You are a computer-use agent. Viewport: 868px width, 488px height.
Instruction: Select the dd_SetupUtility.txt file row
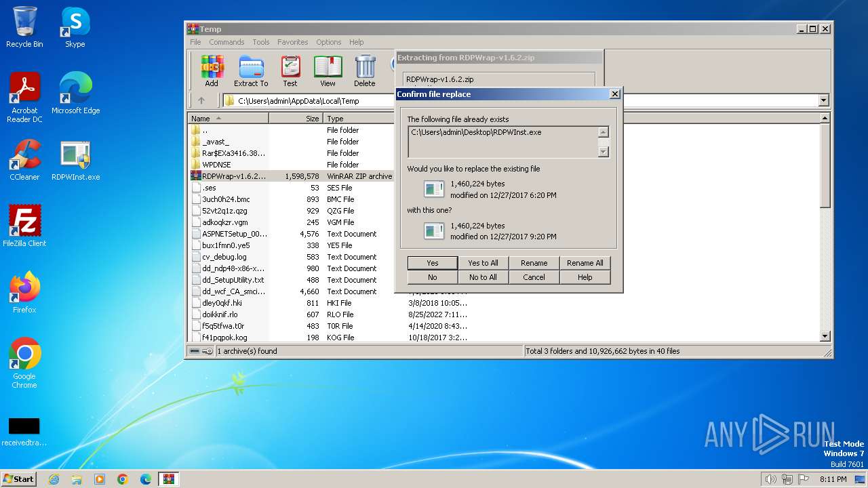[x=292, y=280]
